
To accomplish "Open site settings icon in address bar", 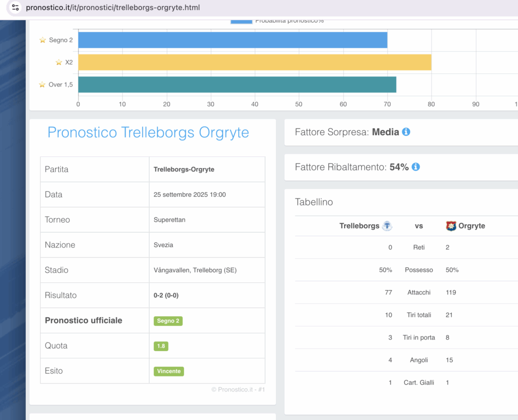I will [15, 7].
